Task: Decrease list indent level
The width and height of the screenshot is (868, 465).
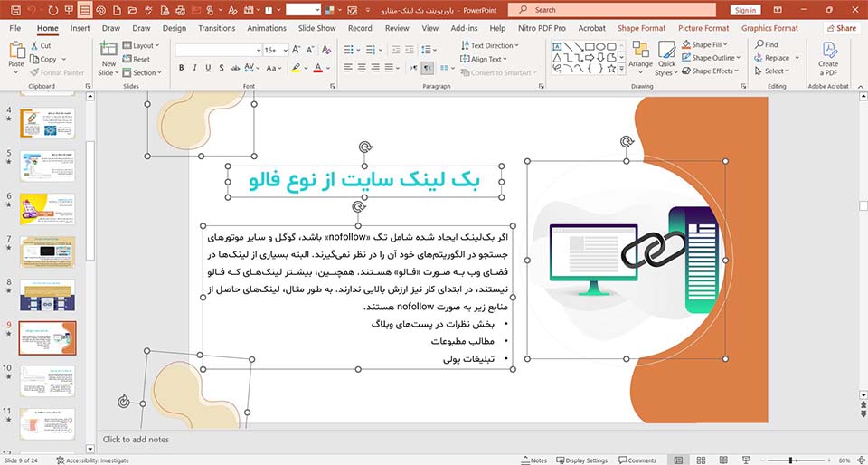Action: coord(395,51)
